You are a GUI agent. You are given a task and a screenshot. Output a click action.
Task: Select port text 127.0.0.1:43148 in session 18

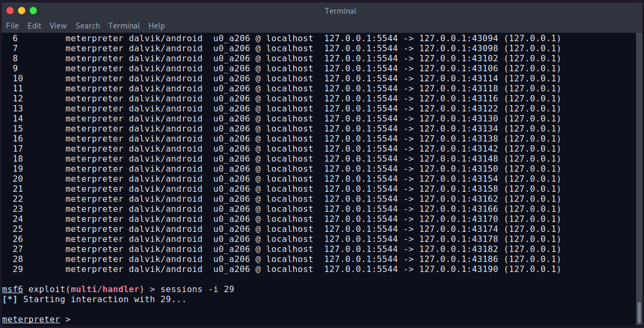[459, 158]
